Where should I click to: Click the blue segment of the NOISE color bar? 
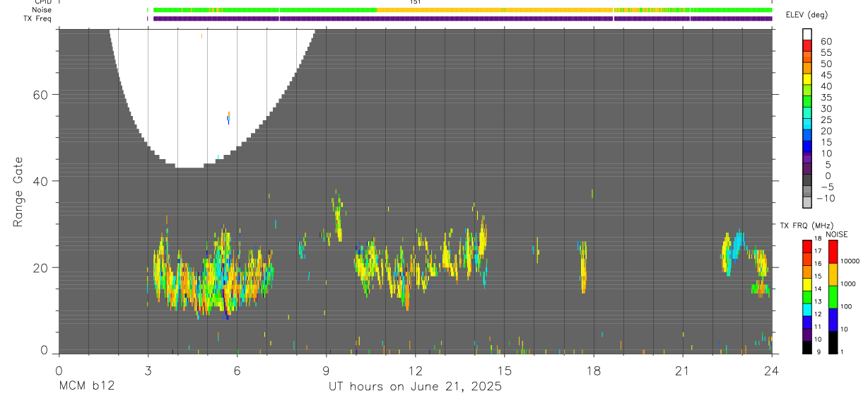coord(833,320)
